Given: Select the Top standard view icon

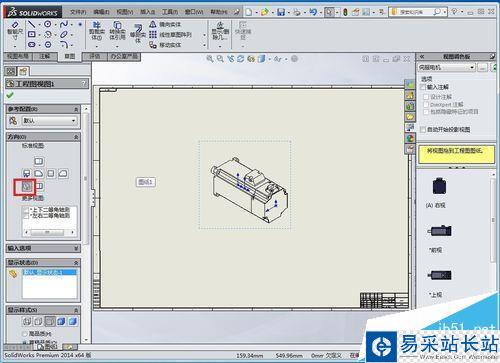Looking at the screenshot, I should (x=38, y=162).
